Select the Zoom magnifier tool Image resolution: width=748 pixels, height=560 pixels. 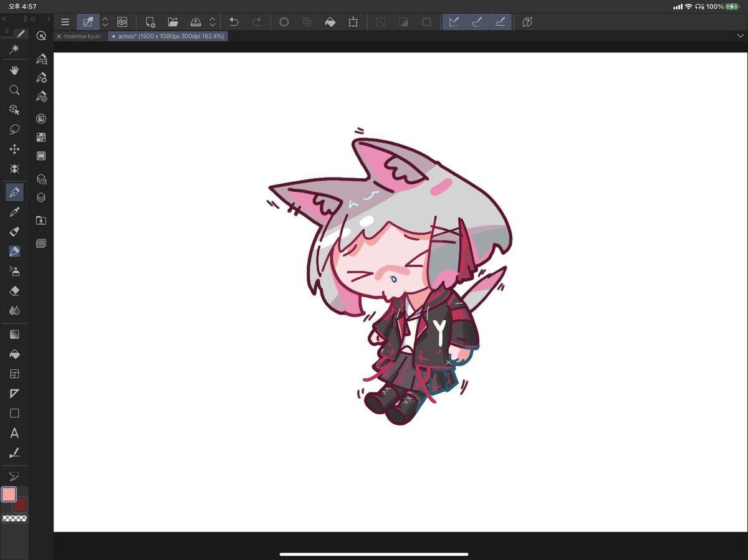coord(14,90)
